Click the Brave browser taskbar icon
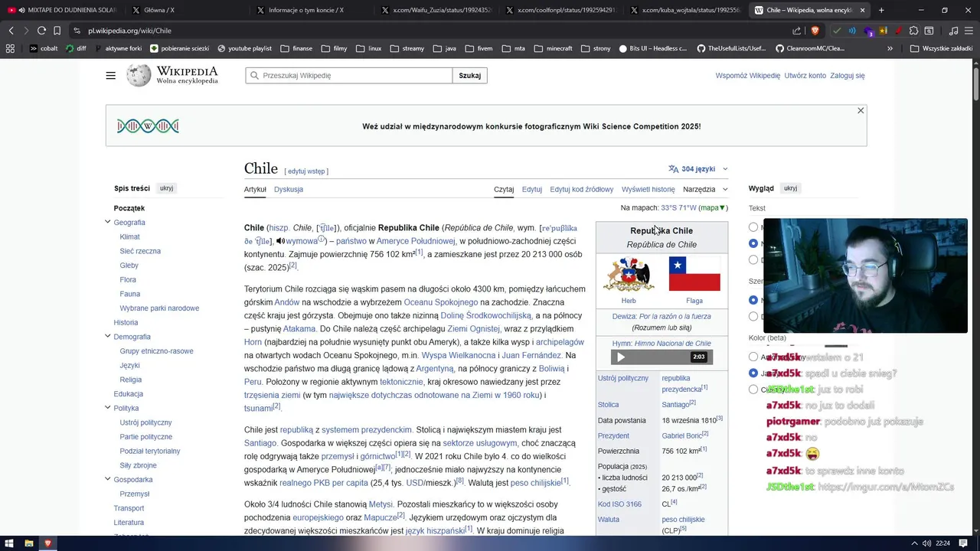Screen dimensions: 980x551 pyautogui.click(x=47, y=543)
